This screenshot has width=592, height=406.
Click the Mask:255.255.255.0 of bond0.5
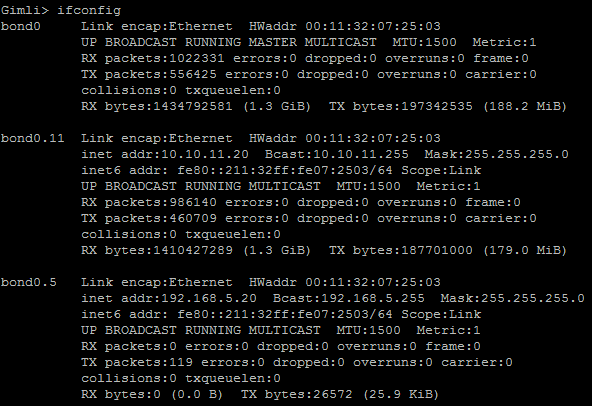coord(512,298)
